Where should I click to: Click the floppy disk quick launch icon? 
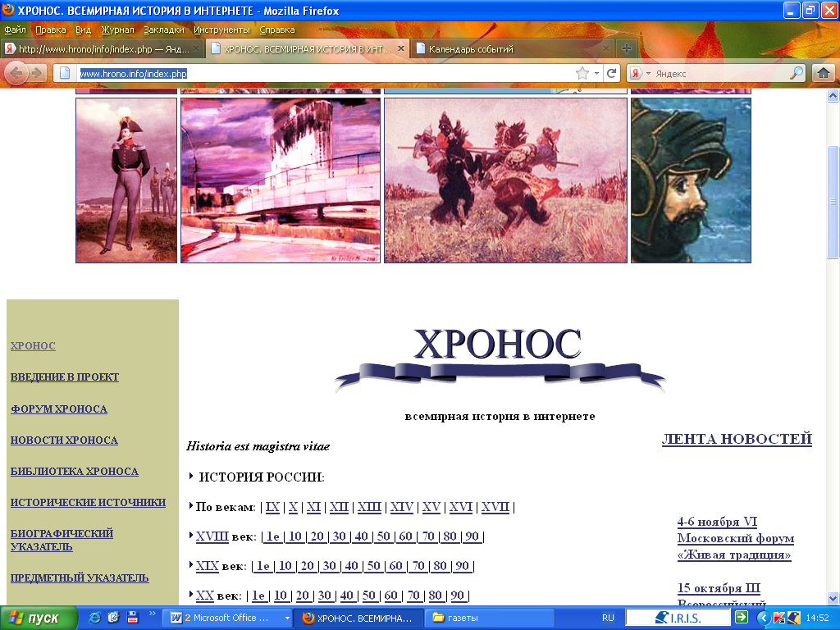coord(132,618)
